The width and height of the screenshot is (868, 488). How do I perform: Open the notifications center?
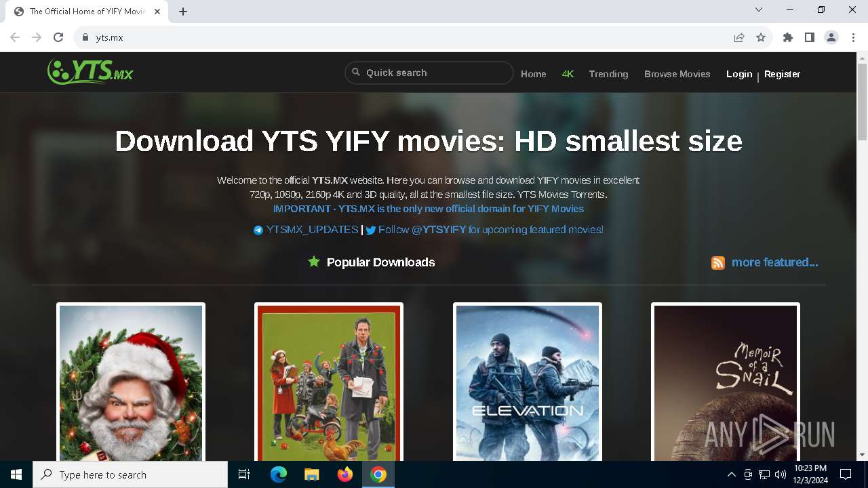(846, 474)
